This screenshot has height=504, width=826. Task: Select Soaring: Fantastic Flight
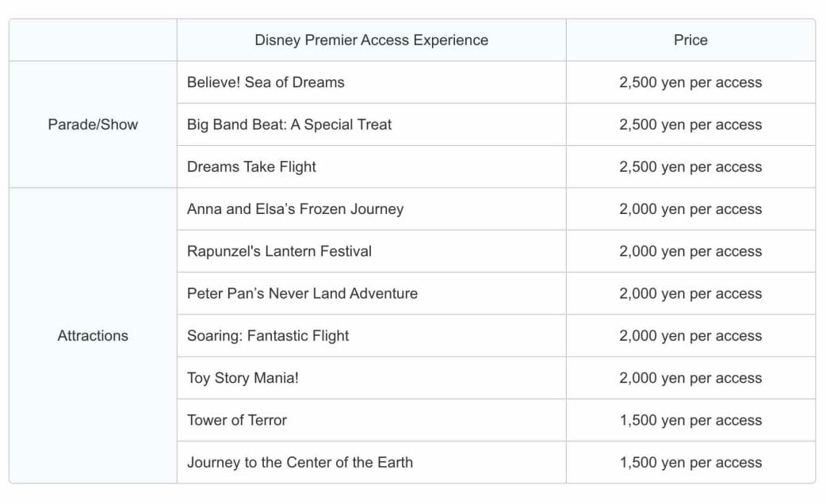268,336
